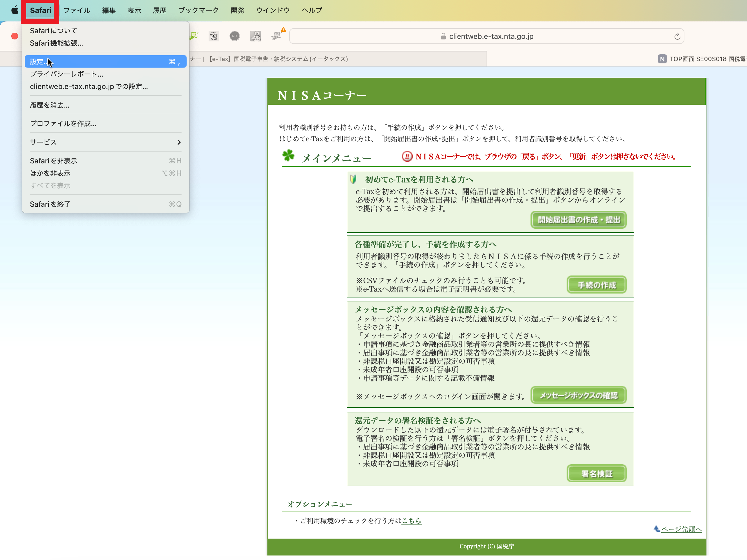Click the beginner mark icon beside 初めてe-Tax
The height and width of the screenshot is (560, 747).
coord(353,179)
